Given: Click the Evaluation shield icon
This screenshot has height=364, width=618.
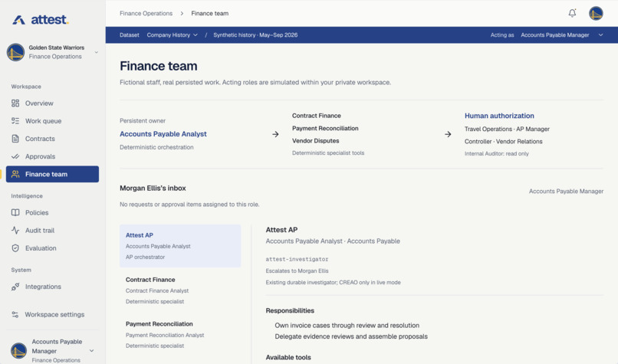Looking at the screenshot, I should [15, 248].
